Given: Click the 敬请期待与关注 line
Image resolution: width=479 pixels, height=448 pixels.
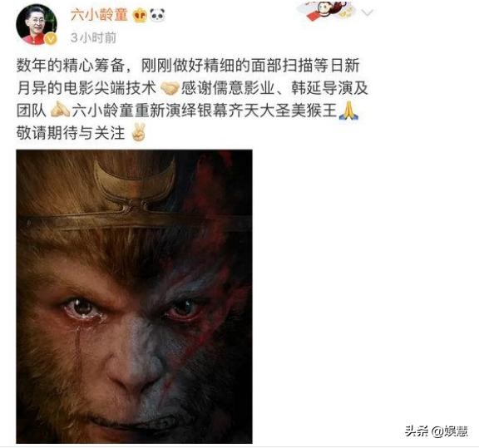Looking at the screenshot, I should tap(71, 133).
